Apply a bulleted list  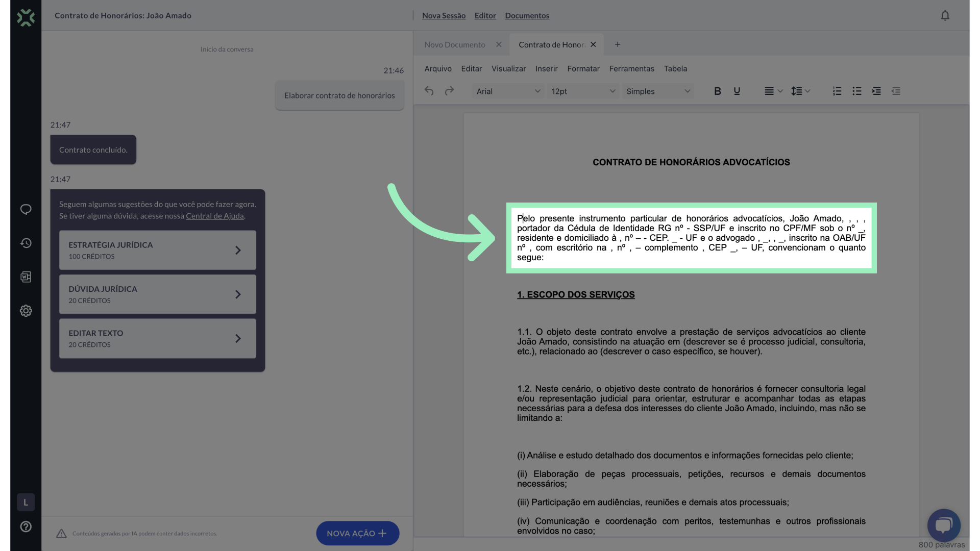coord(856,91)
